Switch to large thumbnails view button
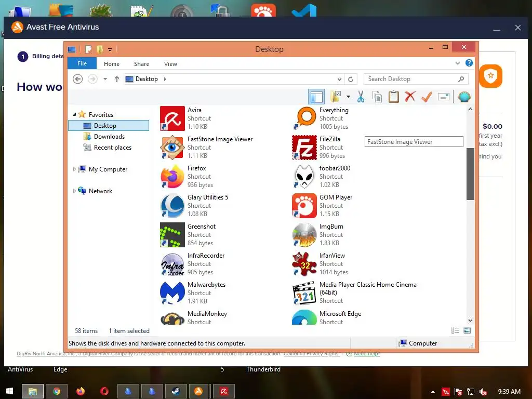Image resolution: width=532 pixels, height=399 pixels. pos(467,330)
